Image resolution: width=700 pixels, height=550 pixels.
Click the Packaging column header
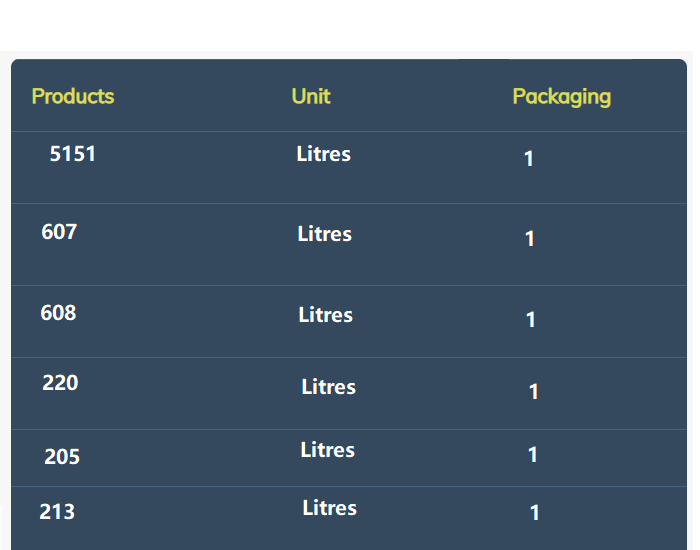click(x=562, y=97)
